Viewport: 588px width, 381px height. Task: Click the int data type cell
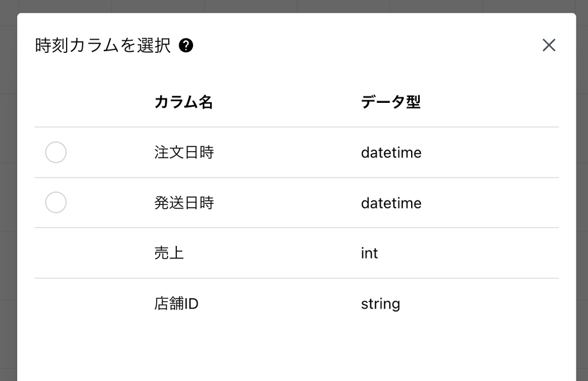(x=369, y=253)
